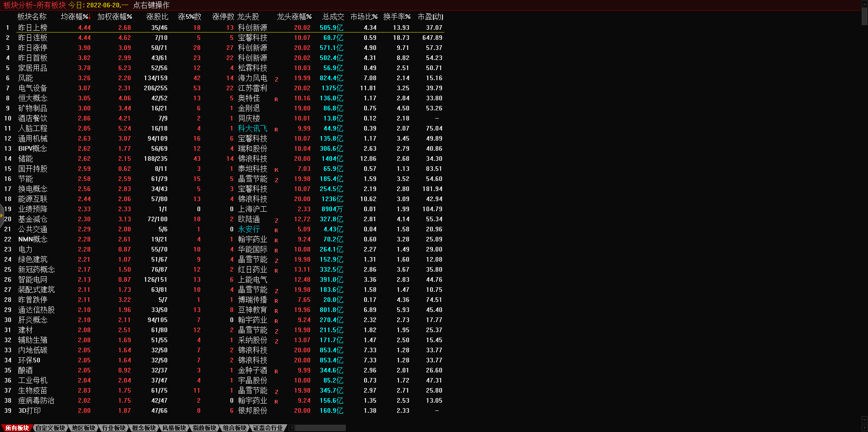Image resolution: width=868 pixels, height=432 pixels.
Task: Click the K marker next to 泰坦科技
Action: coord(276,170)
